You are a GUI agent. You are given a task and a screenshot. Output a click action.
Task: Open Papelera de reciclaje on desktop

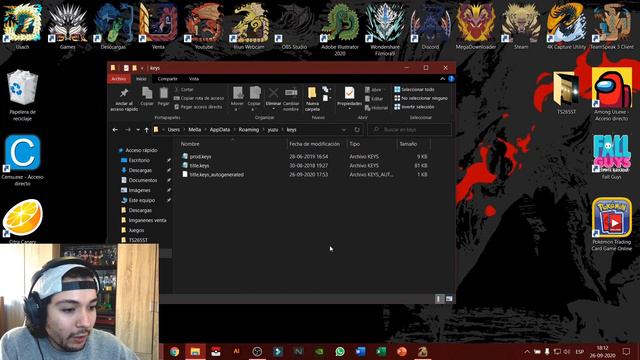tap(22, 96)
